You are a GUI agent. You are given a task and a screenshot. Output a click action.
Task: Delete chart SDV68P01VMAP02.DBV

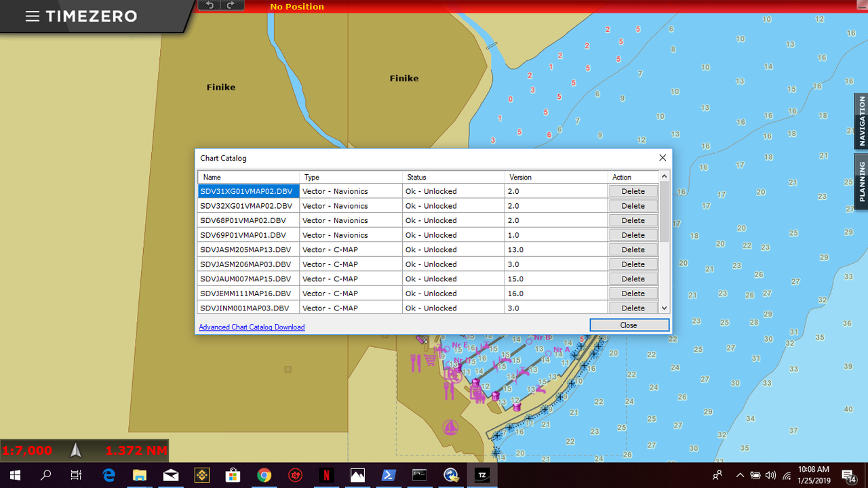click(x=633, y=220)
